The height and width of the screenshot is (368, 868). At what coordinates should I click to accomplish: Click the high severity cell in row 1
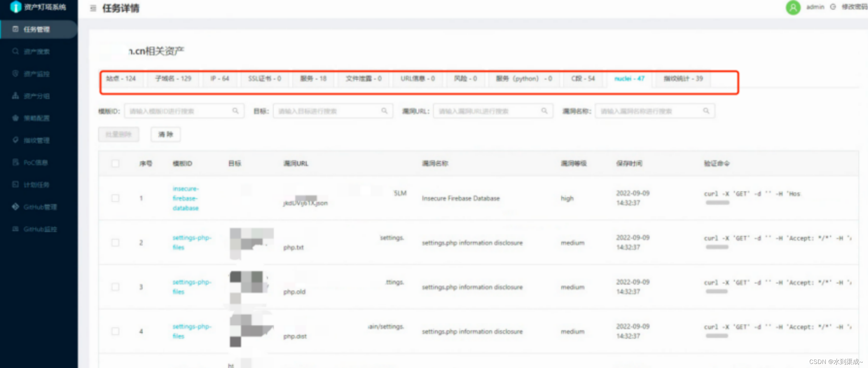567,198
